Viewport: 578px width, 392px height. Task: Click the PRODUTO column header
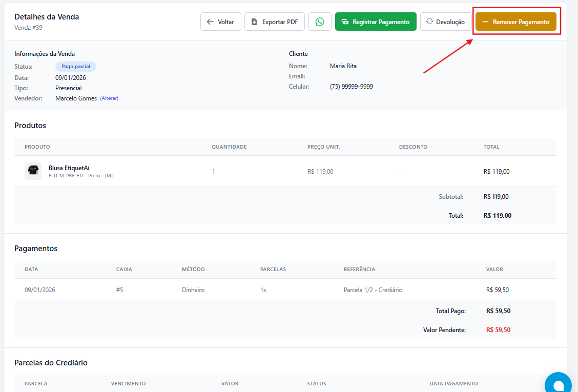tap(37, 147)
